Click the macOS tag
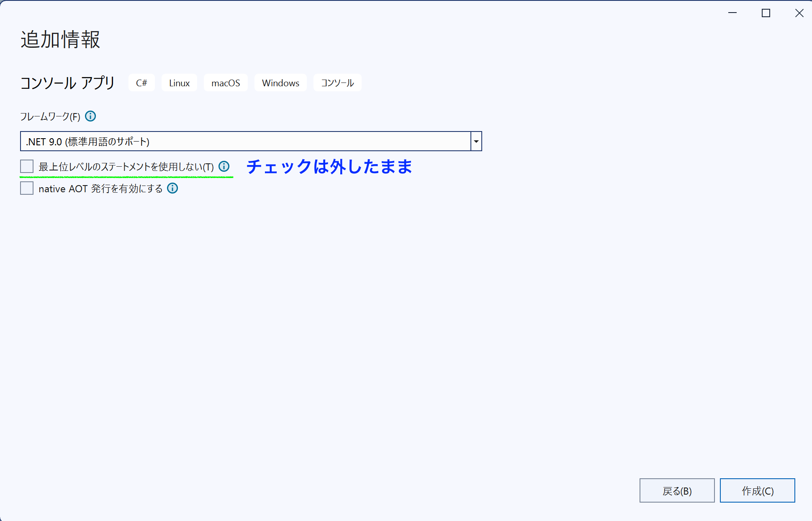This screenshot has height=521, width=812. [x=226, y=83]
